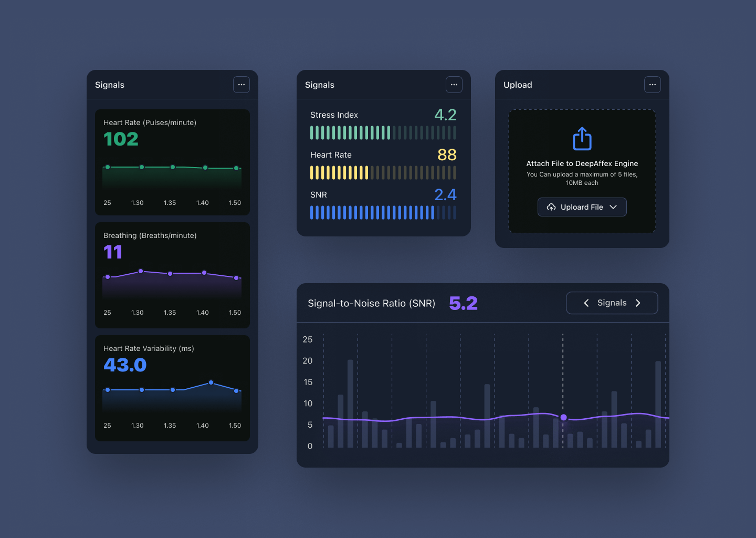The height and width of the screenshot is (538, 756).
Task: Open the middle Signals card ellipsis menu
Action: point(454,85)
